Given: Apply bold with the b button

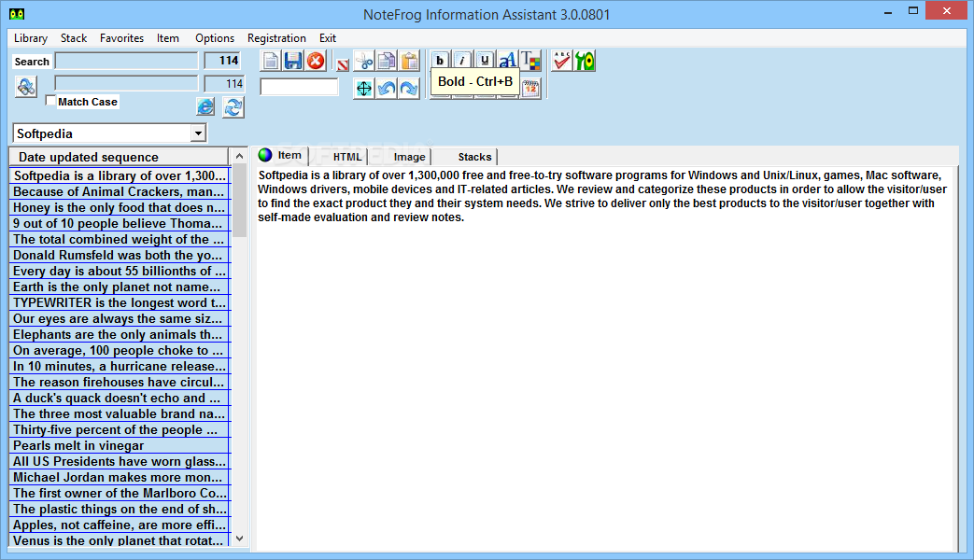Looking at the screenshot, I should tap(441, 60).
